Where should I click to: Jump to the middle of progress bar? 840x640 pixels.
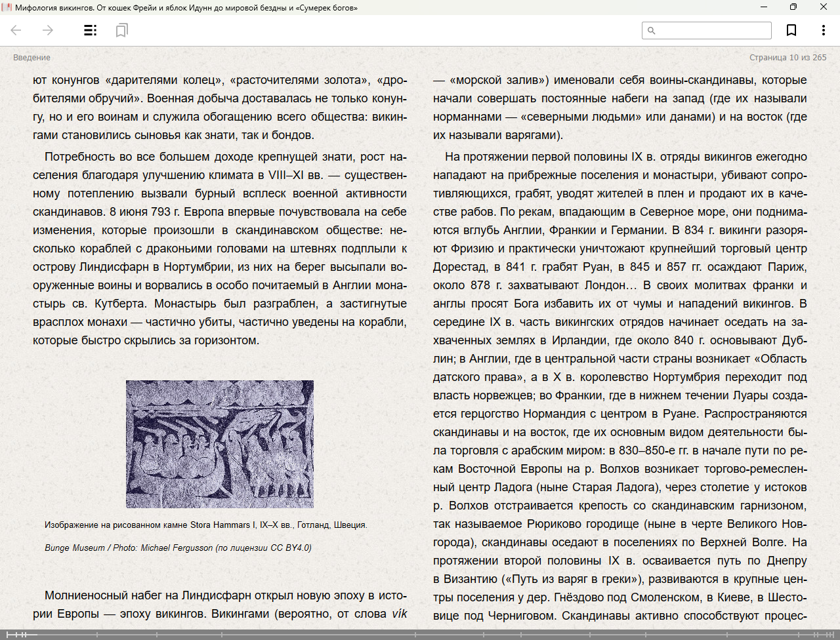point(420,635)
